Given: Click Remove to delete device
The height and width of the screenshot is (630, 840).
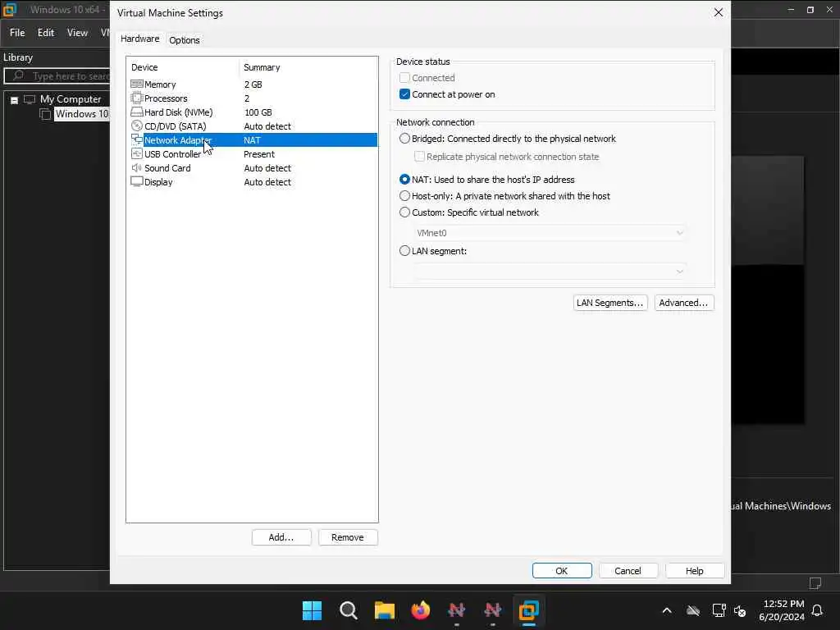Looking at the screenshot, I should [348, 537].
